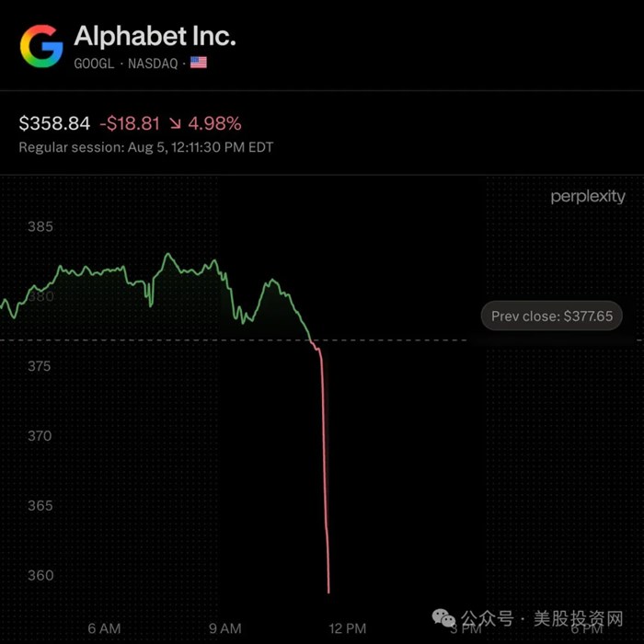Click the down-right arrow beside 4.98%
This screenshot has width=644, height=644.
click(x=175, y=123)
